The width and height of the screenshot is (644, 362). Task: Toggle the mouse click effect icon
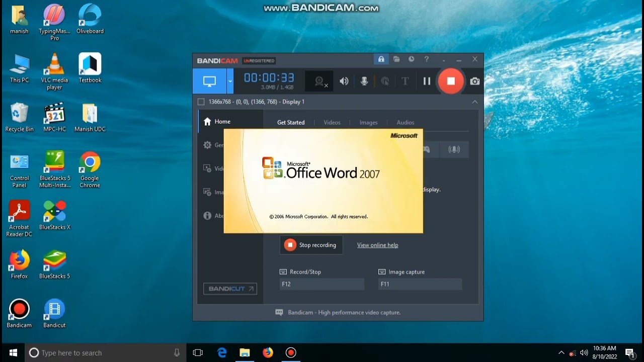click(385, 81)
